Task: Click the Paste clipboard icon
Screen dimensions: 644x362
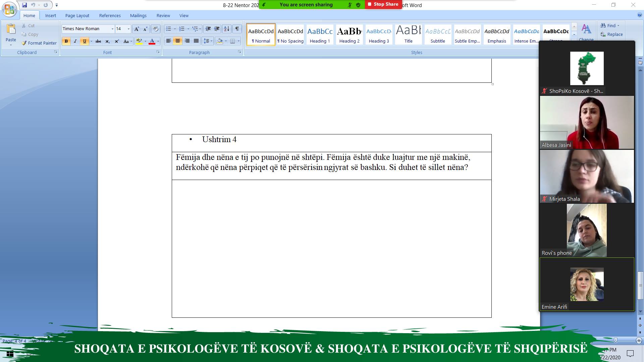Action: pos(11,29)
